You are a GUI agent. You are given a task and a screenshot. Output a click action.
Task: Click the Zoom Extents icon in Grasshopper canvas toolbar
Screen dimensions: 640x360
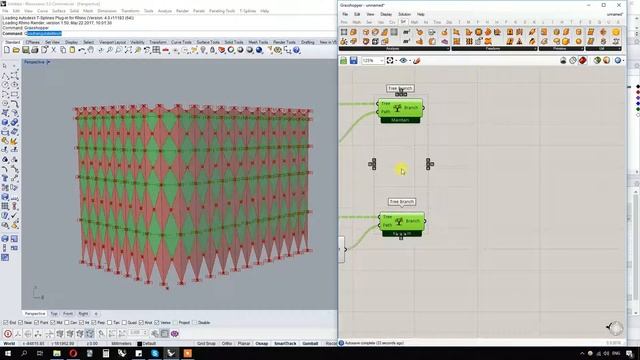click(x=390, y=60)
